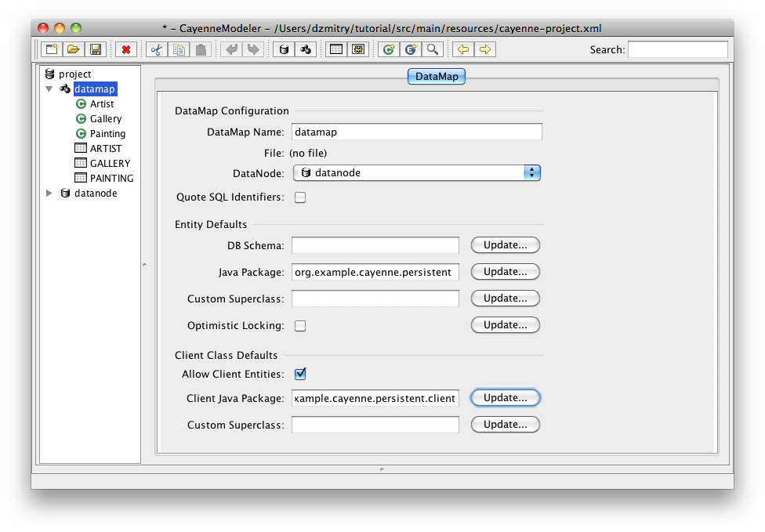This screenshot has height=532, width=765.
Task: Enable the Quote SQL Identifiers checkbox
Action: point(299,197)
